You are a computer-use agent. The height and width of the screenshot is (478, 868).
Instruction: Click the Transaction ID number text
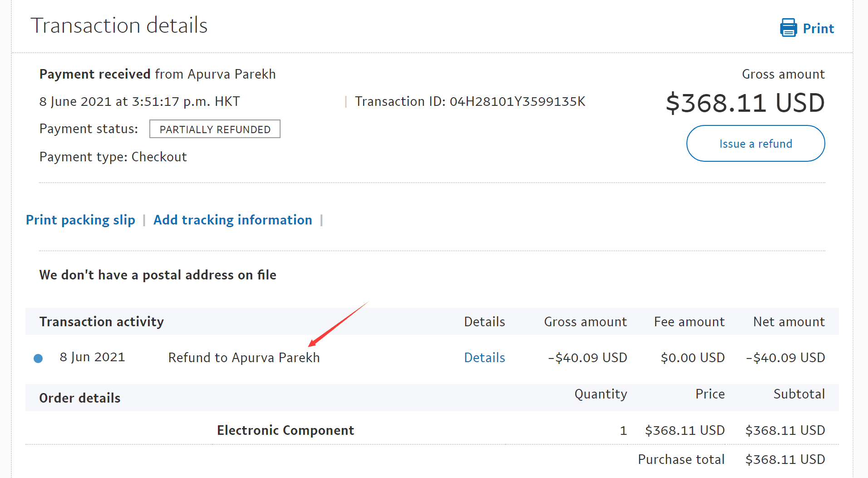point(517,101)
